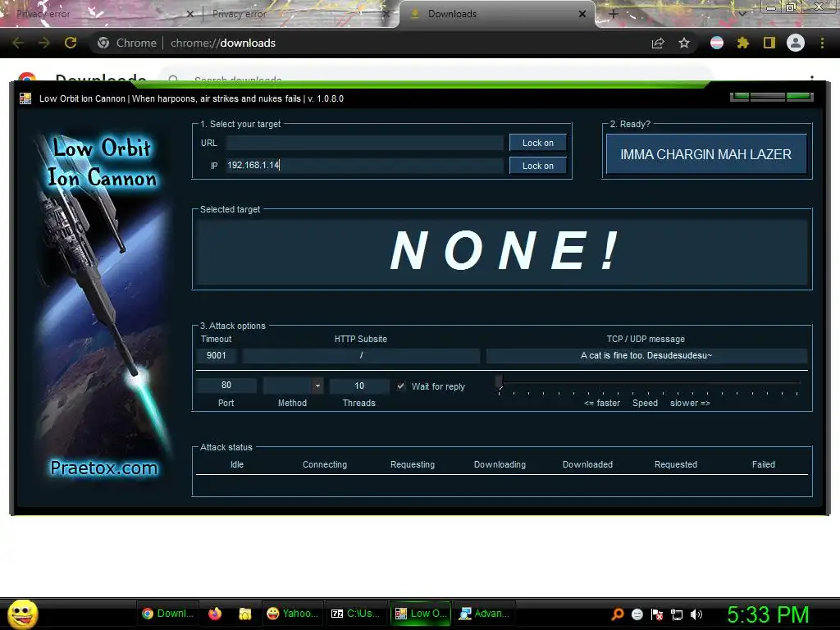
Task: Close the Downloads tab
Action: pos(582,14)
